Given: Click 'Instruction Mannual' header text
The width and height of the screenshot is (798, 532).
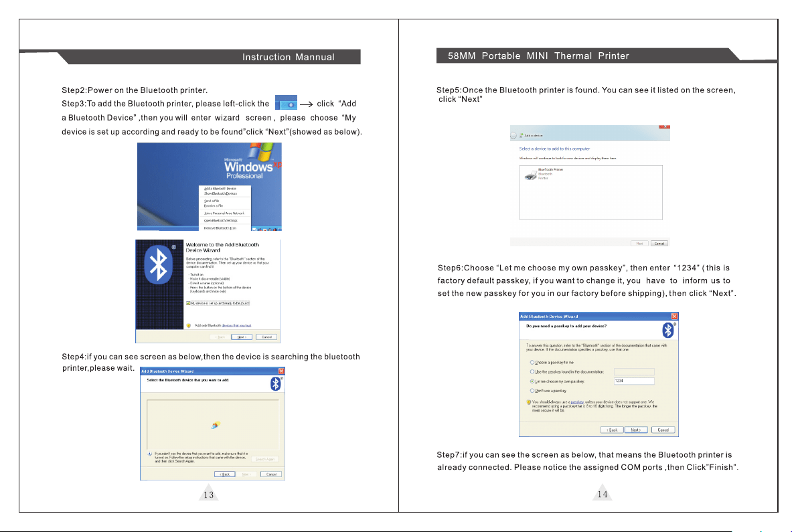Looking at the screenshot, I should point(289,57).
